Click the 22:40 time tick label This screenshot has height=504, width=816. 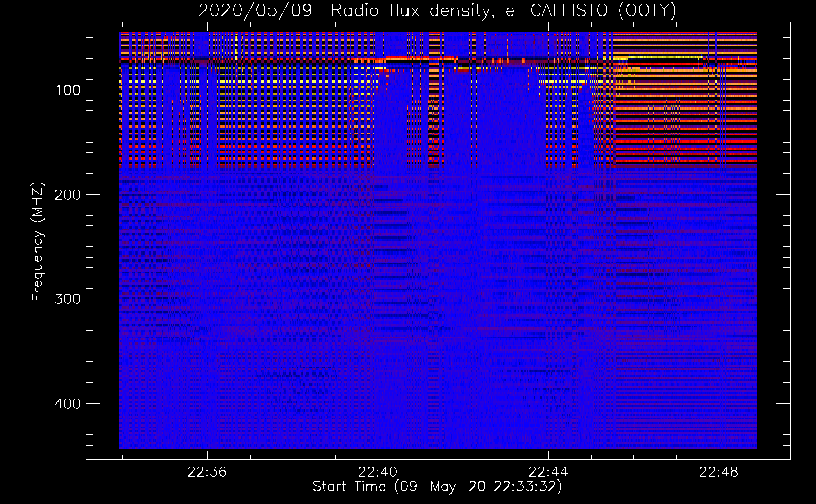coord(378,472)
